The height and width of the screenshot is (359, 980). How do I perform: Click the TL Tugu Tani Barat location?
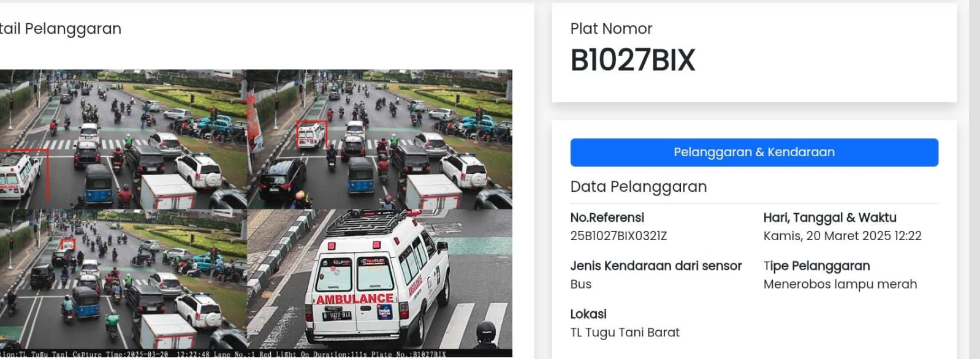(x=625, y=333)
